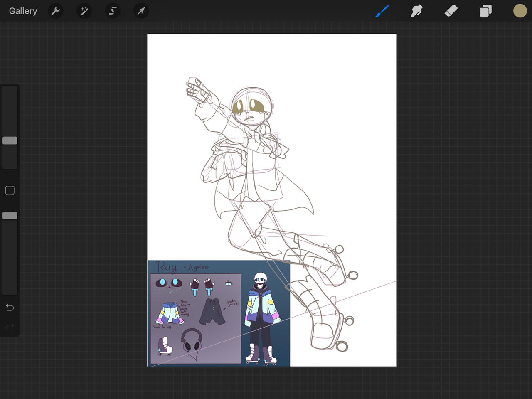Select the Eraser tool
The width and height of the screenshot is (532, 399).
coord(451,11)
